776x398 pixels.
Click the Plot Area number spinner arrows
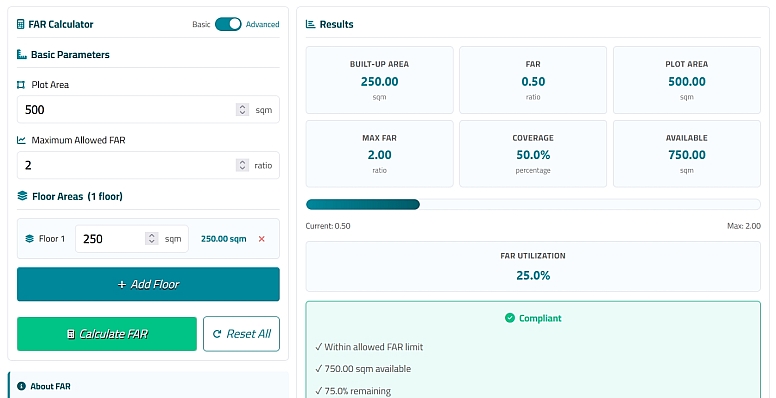tap(242, 110)
